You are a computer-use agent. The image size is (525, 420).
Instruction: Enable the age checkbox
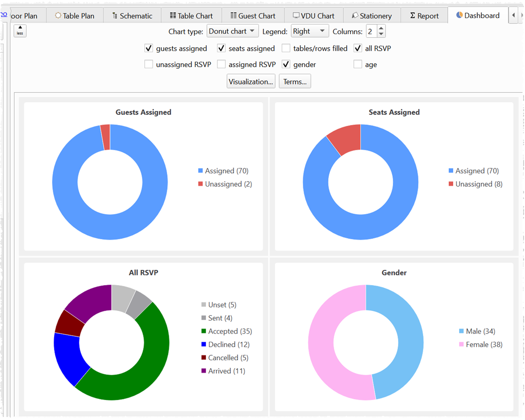tap(358, 65)
